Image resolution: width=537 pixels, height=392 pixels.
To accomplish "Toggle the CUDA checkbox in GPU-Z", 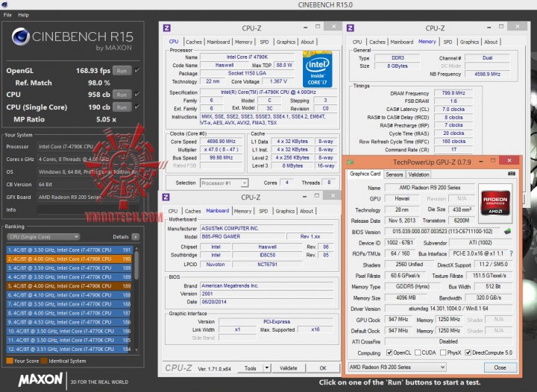I will (x=418, y=353).
